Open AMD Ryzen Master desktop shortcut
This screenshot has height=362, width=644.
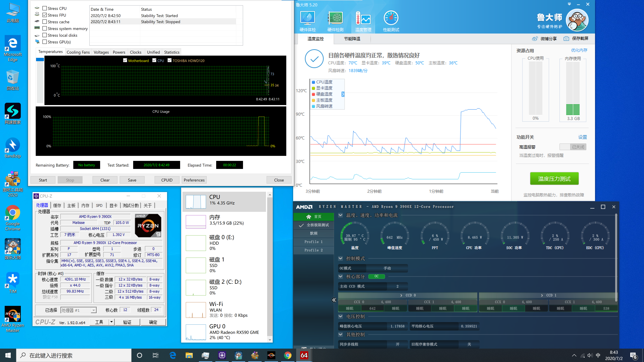(x=13, y=319)
